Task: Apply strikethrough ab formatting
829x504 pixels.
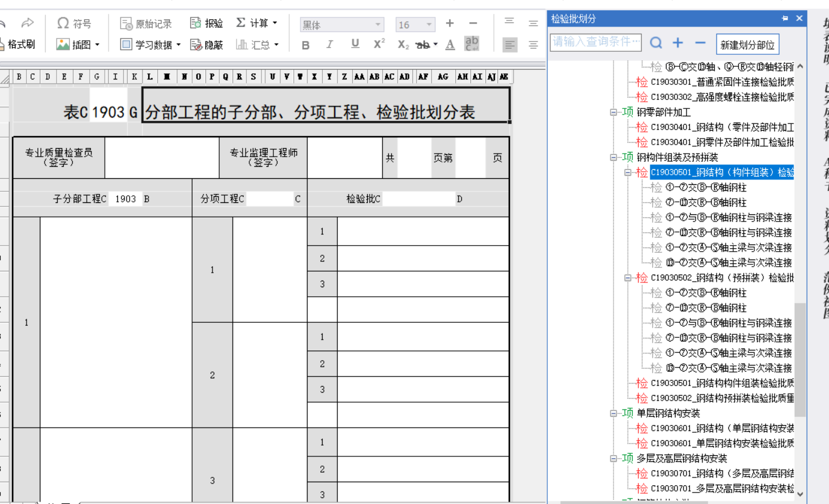Action: tap(423, 45)
